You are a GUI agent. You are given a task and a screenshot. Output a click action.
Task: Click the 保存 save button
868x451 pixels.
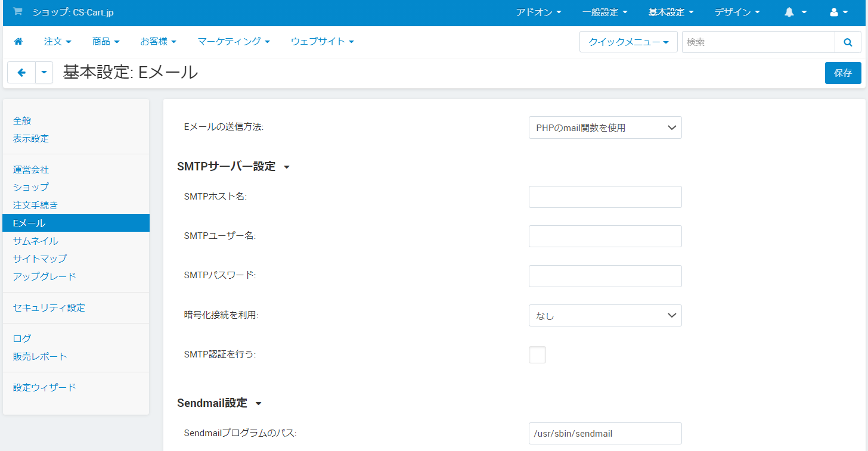point(843,73)
